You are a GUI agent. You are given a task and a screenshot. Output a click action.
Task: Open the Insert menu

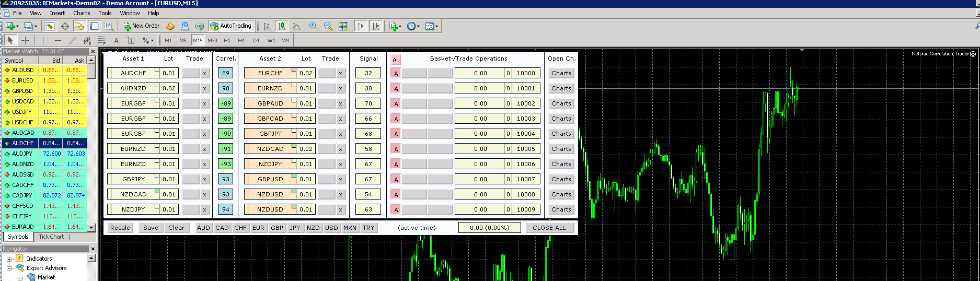tap(57, 13)
